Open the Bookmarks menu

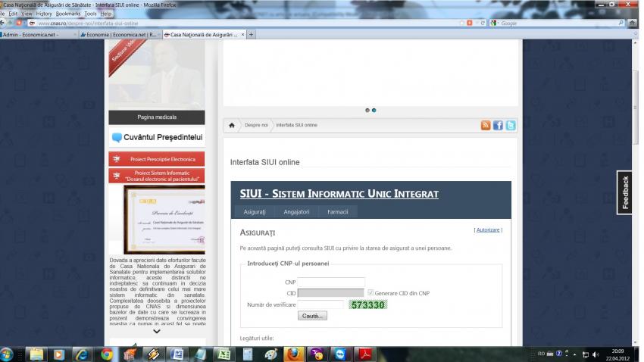coord(68,14)
